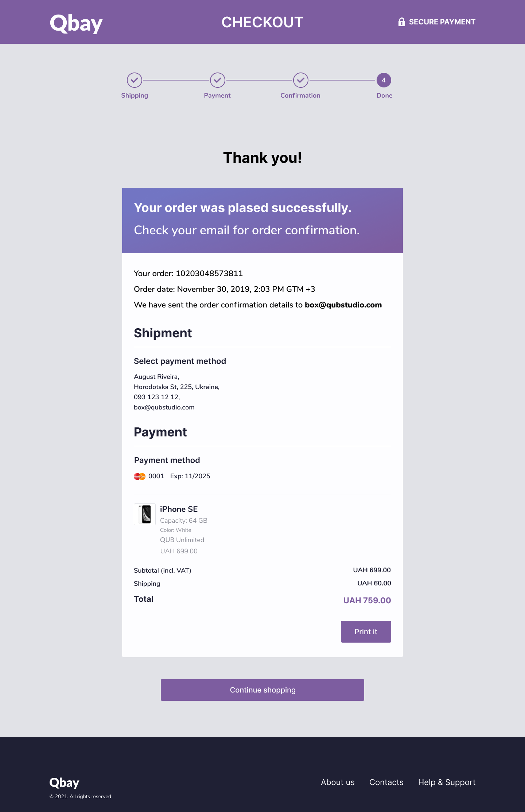Click the Qbay logo in footer
The image size is (525, 812).
coord(64,782)
